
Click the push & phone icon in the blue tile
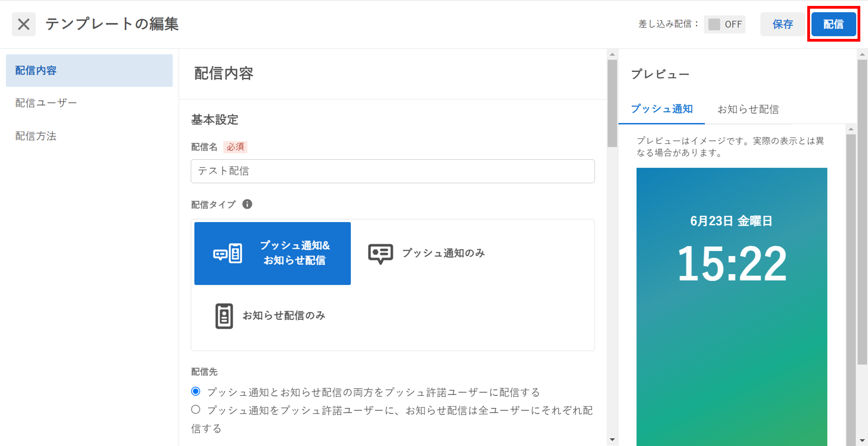pos(228,253)
